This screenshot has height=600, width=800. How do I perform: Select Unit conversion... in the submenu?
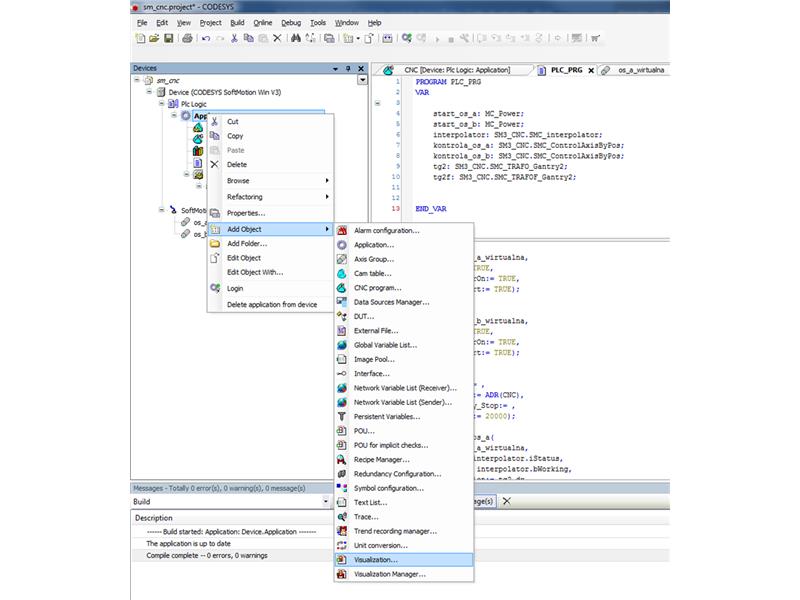[404, 545]
